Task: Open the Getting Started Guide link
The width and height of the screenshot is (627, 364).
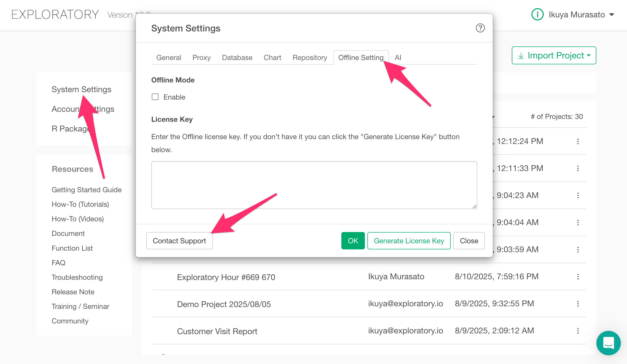Action: pos(86,190)
